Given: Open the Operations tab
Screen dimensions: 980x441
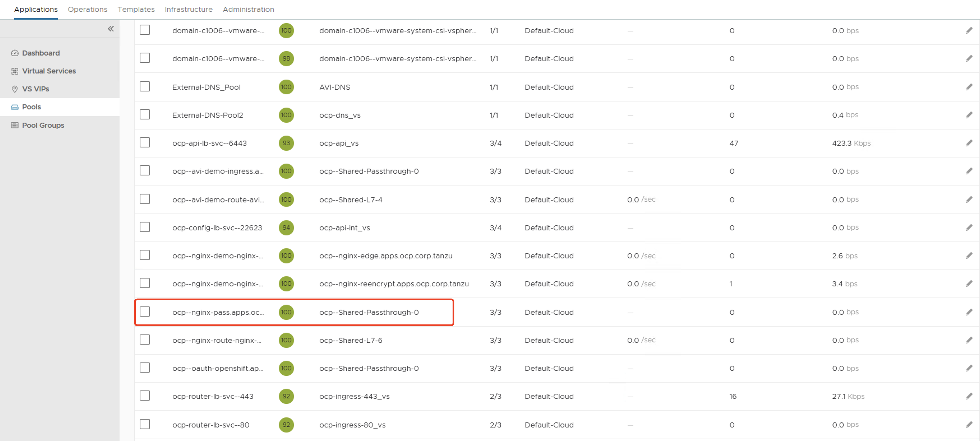Looking at the screenshot, I should click(x=88, y=9).
